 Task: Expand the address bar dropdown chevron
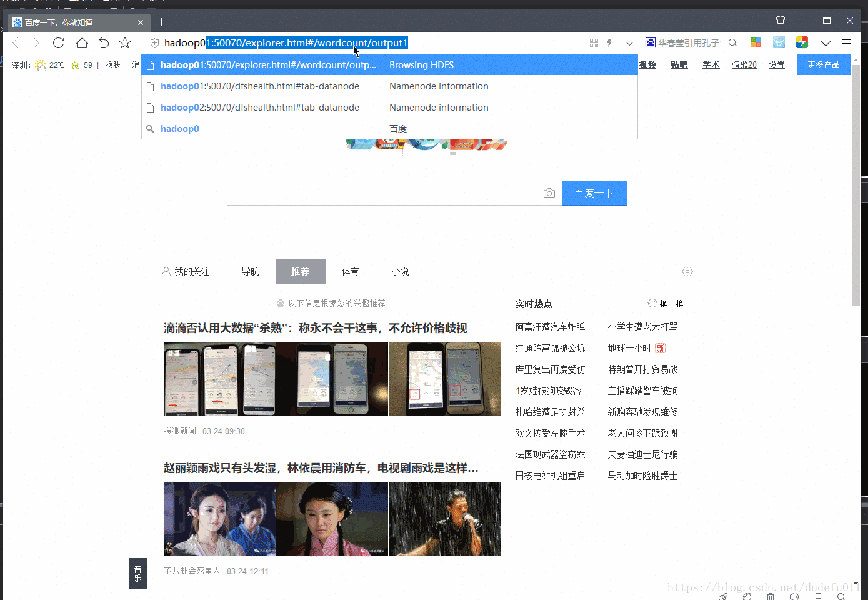click(629, 43)
